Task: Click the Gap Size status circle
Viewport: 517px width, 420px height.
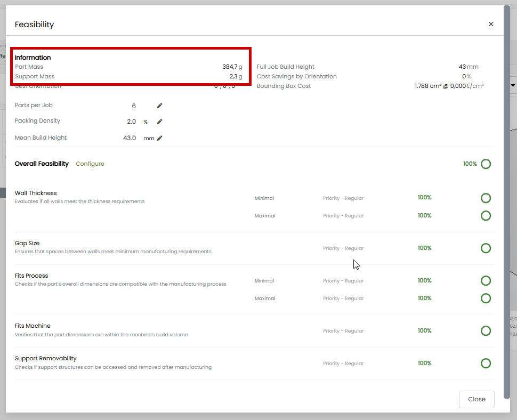Action: [x=486, y=248]
